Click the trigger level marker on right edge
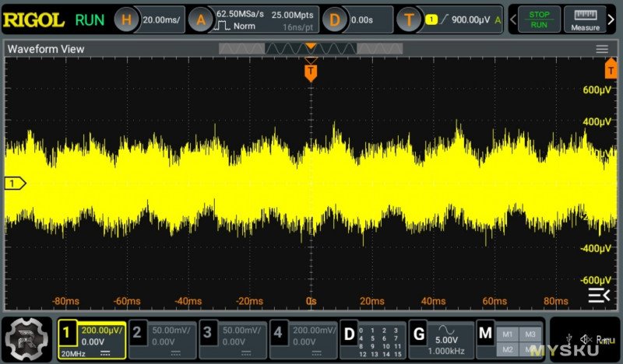This screenshot has width=623, height=364. pyautogui.click(x=611, y=71)
